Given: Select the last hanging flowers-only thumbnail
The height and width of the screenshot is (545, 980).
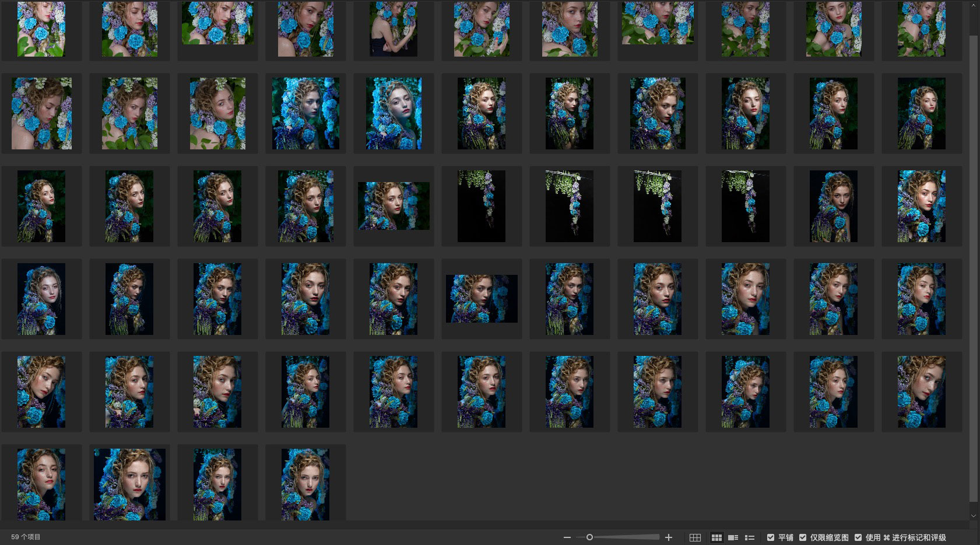Looking at the screenshot, I should (x=745, y=206).
